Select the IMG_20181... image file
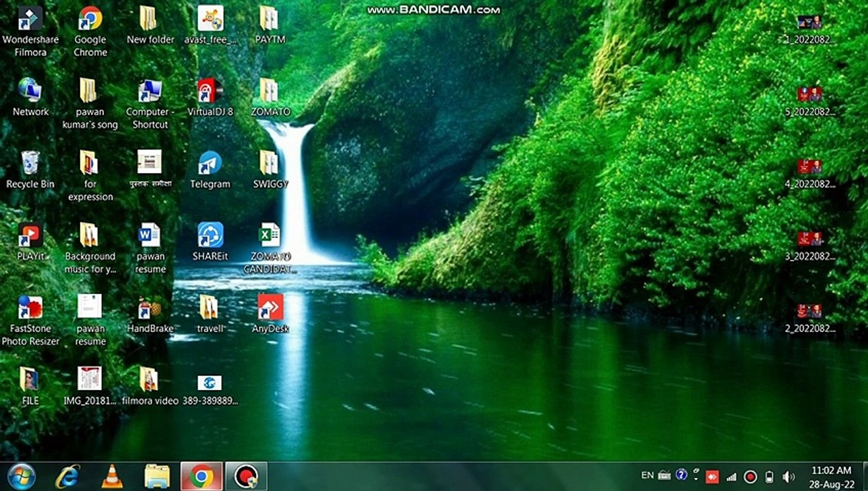Image resolution: width=868 pixels, height=491 pixels. tap(90, 386)
